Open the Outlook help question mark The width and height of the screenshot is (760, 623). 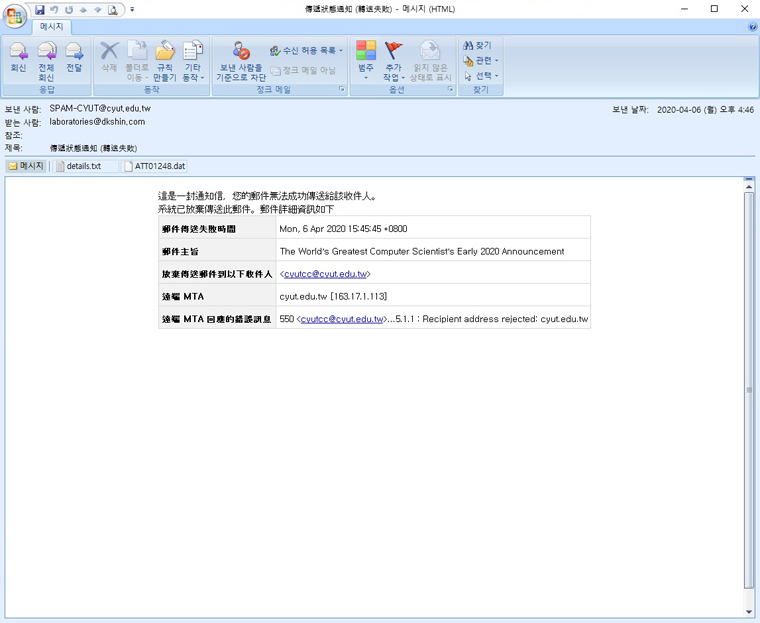[752, 27]
